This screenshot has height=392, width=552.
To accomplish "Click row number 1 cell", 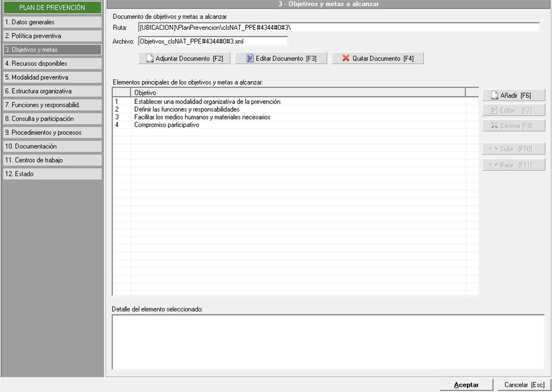I will coord(122,102).
